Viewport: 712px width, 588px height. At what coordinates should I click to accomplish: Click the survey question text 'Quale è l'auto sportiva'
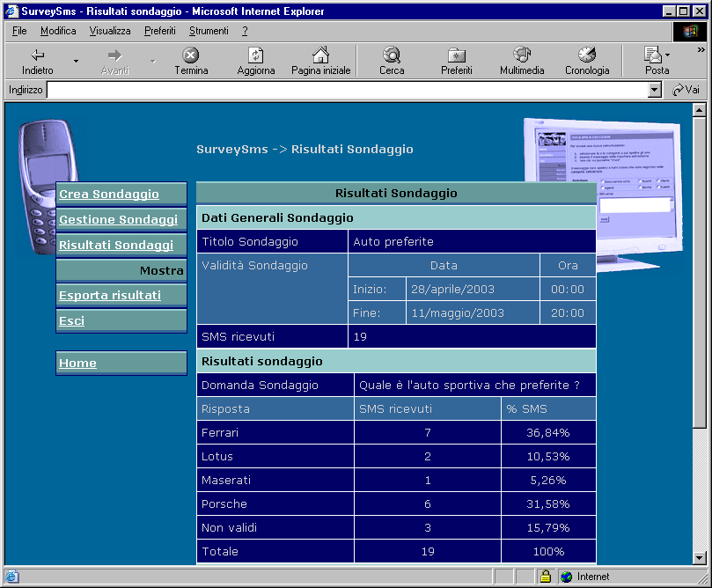click(425, 385)
